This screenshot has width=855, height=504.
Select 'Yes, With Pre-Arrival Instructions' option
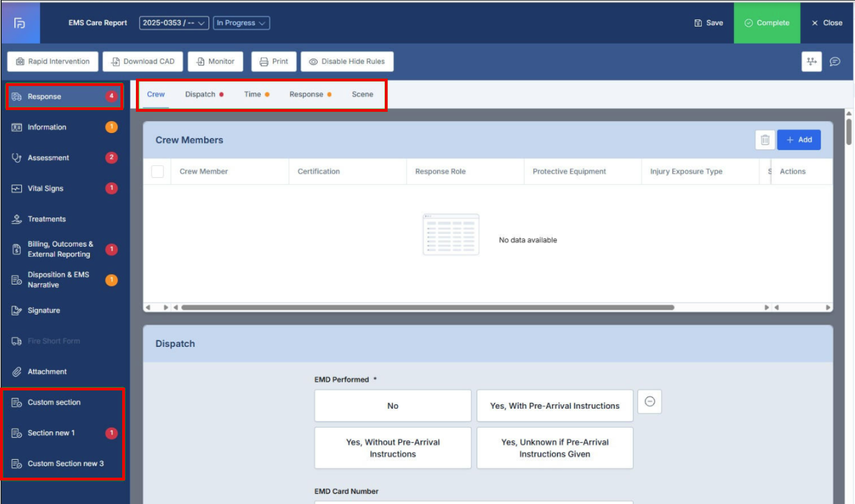point(555,406)
